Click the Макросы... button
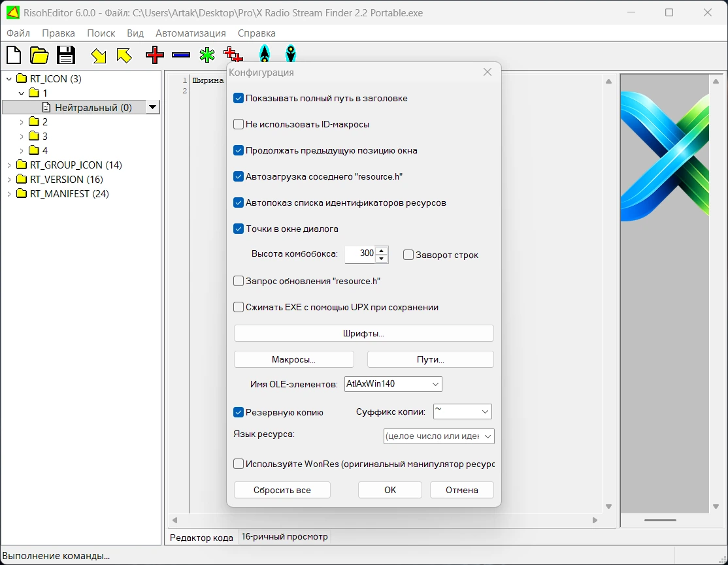The width and height of the screenshot is (728, 565). (x=293, y=359)
